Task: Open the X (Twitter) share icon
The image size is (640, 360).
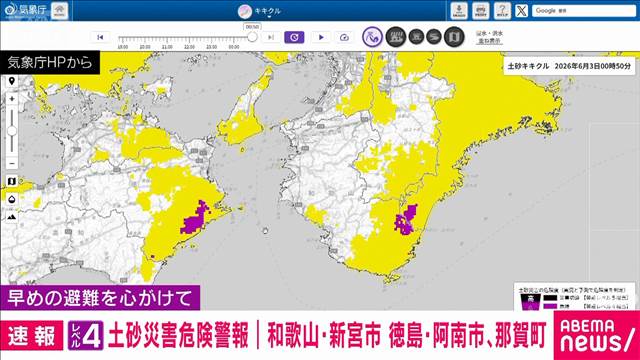Action: (x=521, y=11)
